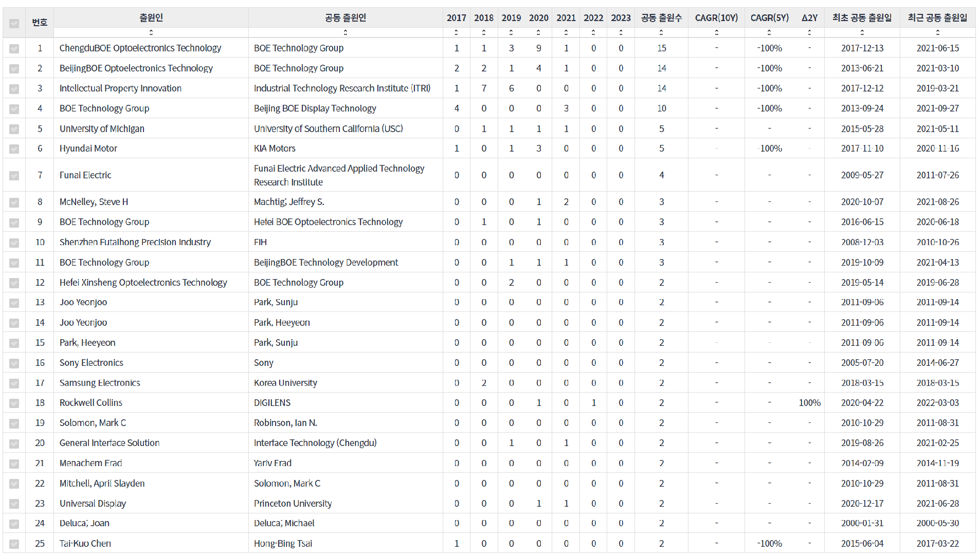
Task: Select applicant University of Michigan
Action: click(x=102, y=128)
